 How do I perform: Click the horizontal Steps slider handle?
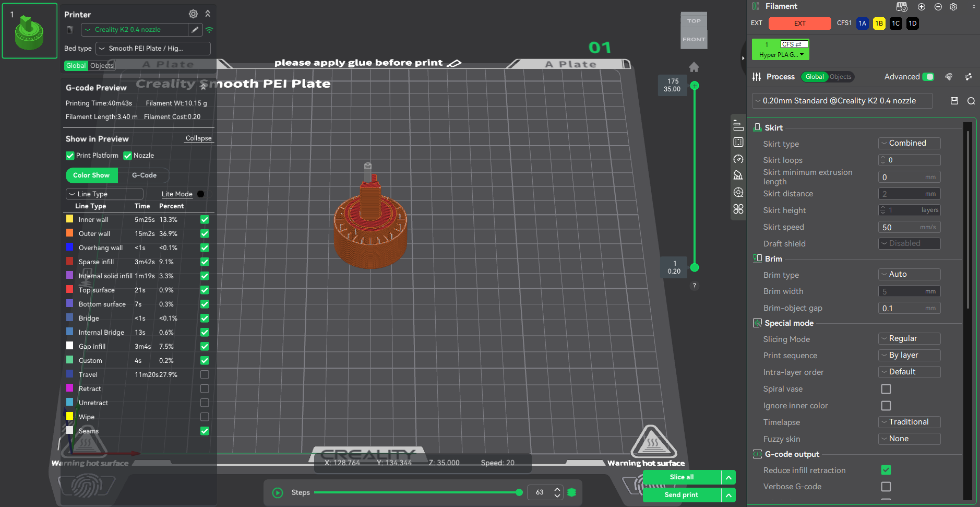click(x=519, y=492)
